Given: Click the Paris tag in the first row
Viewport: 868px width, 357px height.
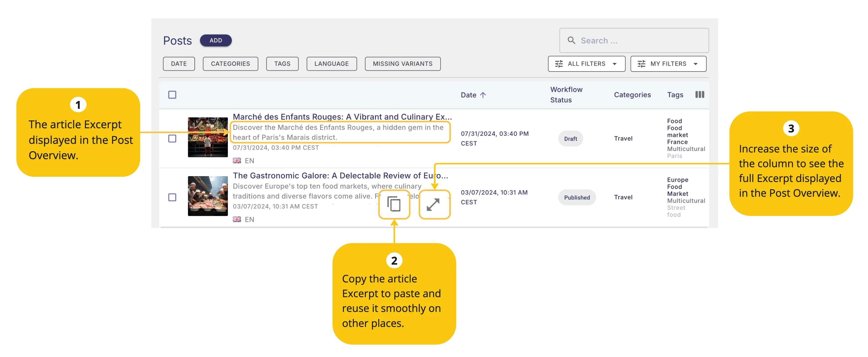Looking at the screenshot, I should pos(674,156).
